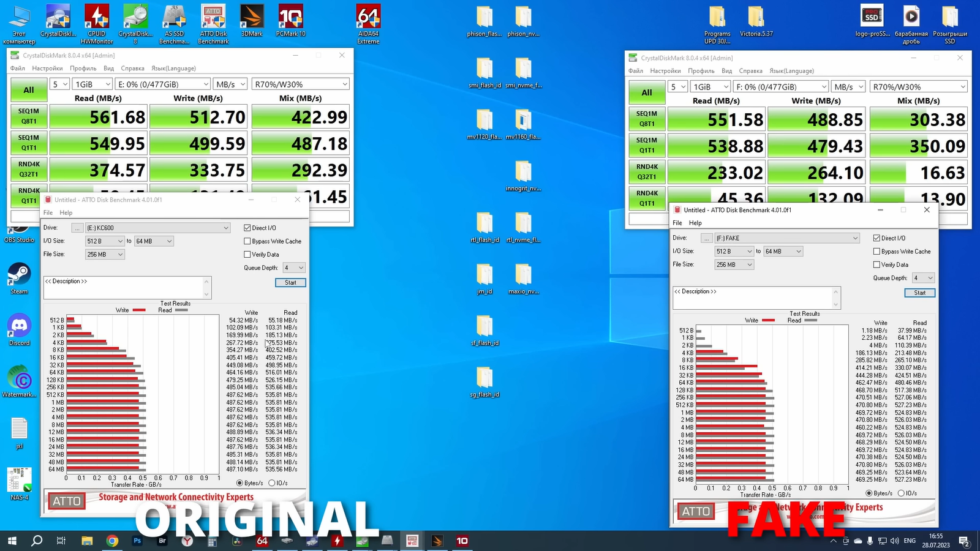Toggle Direct I/O in the KC600 ATTO window
980x551 pixels.
click(247, 228)
